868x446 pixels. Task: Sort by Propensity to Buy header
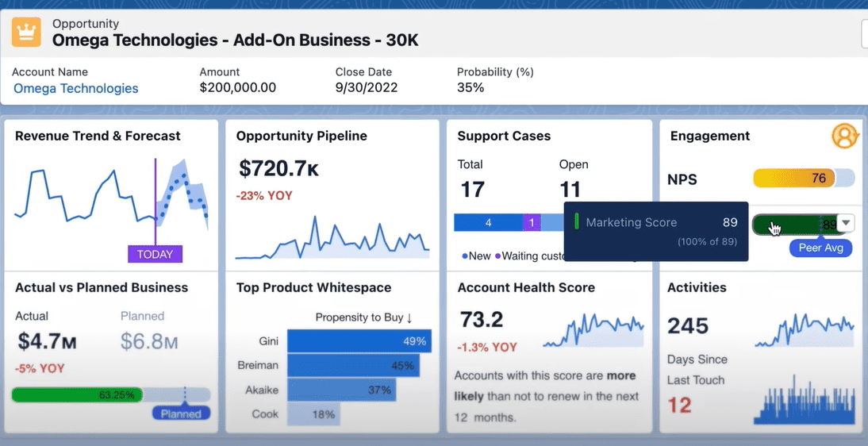point(363,317)
